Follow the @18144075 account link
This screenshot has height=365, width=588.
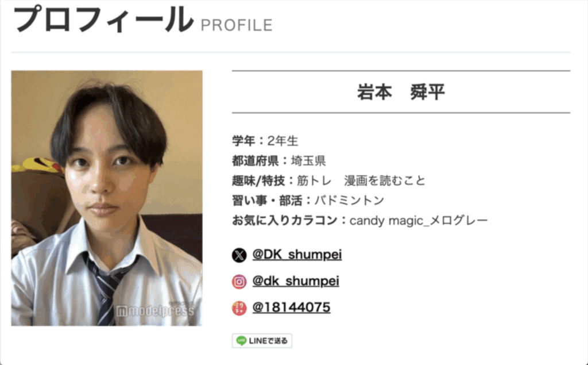tap(291, 307)
